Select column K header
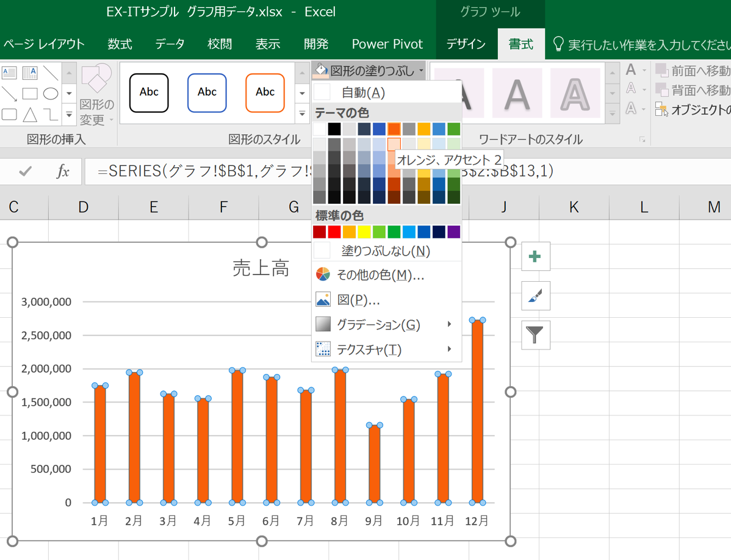The height and width of the screenshot is (560, 731). click(574, 207)
